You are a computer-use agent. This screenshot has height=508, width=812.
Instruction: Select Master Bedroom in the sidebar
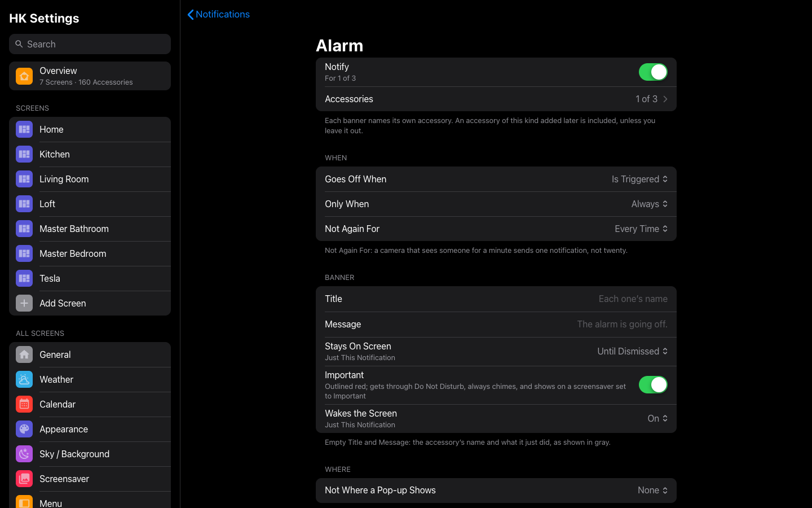point(90,253)
